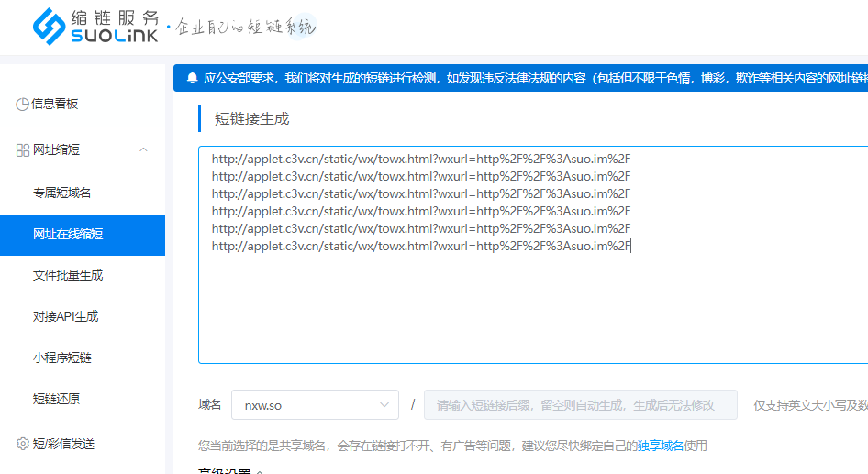
Task: Open 信息看板 in the sidebar
Action: click(x=54, y=104)
